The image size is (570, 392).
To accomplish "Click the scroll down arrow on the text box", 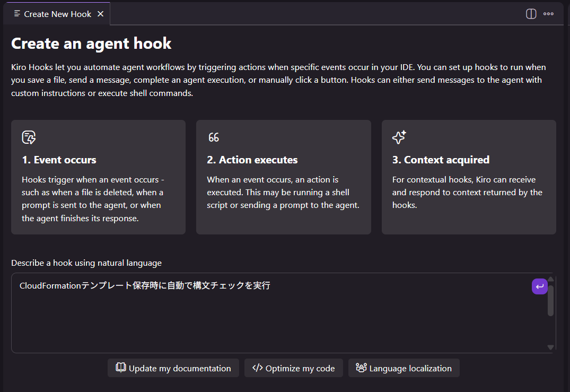I will 550,345.
